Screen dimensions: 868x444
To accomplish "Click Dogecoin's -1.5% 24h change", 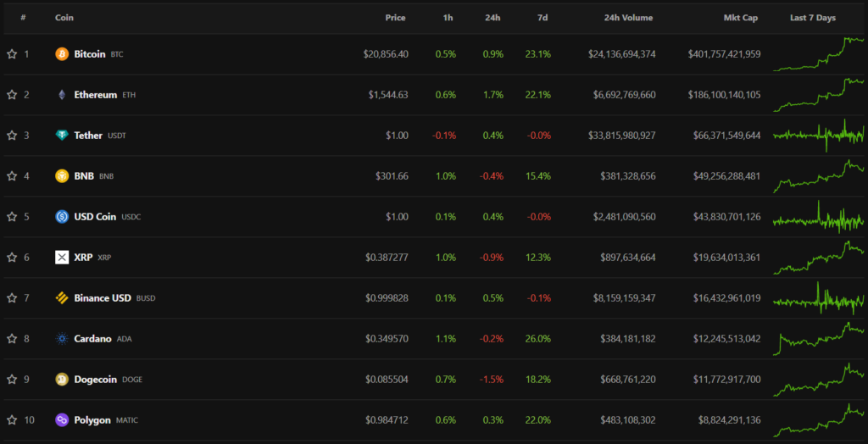I will coord(492,380).
